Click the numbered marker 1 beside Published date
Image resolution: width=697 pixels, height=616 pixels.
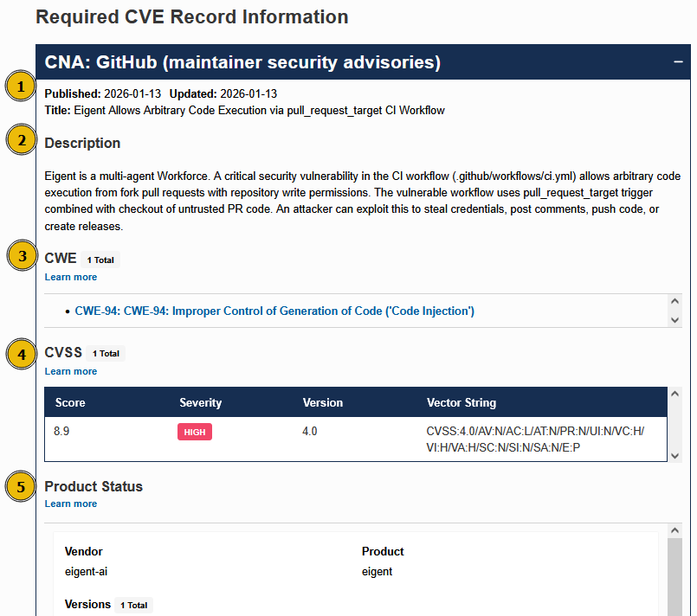[19, 86]
